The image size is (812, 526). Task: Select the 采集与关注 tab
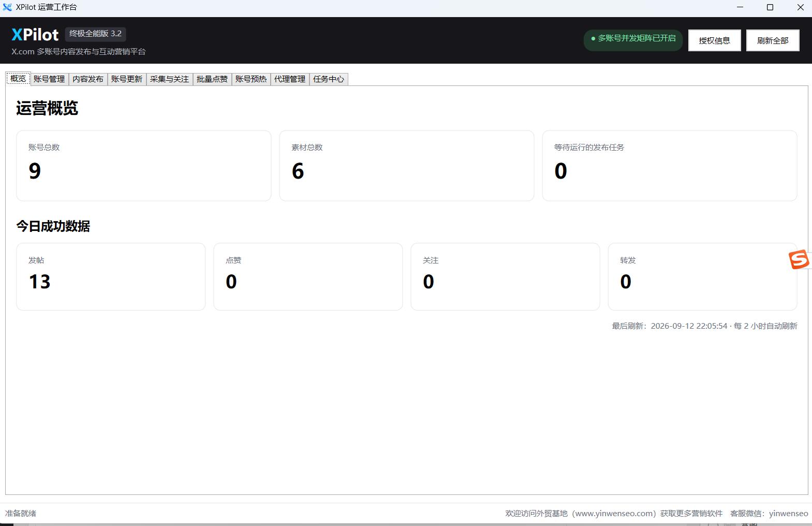[169, 79]
